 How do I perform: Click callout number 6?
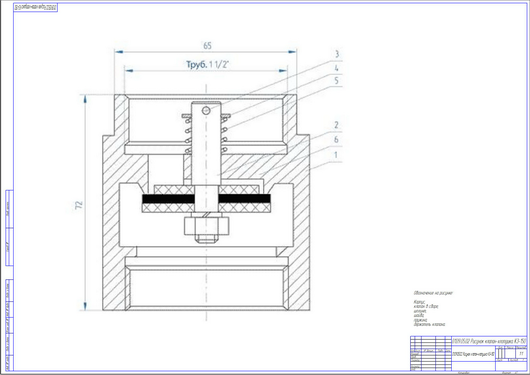(336, 139)
